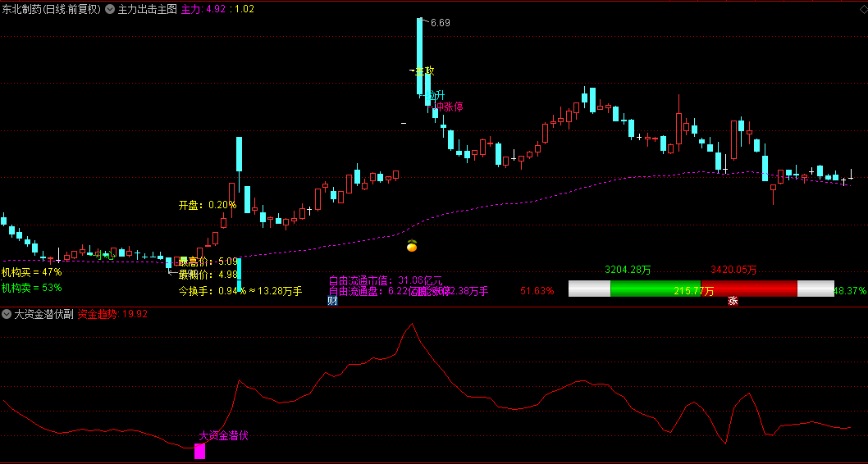Click the 今换手 turnover text
This screenshot has height=464, width=868.
240,291
